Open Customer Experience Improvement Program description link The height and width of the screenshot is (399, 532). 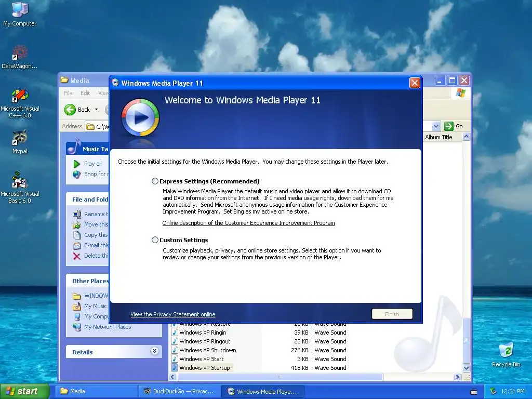tap(248, 223)
